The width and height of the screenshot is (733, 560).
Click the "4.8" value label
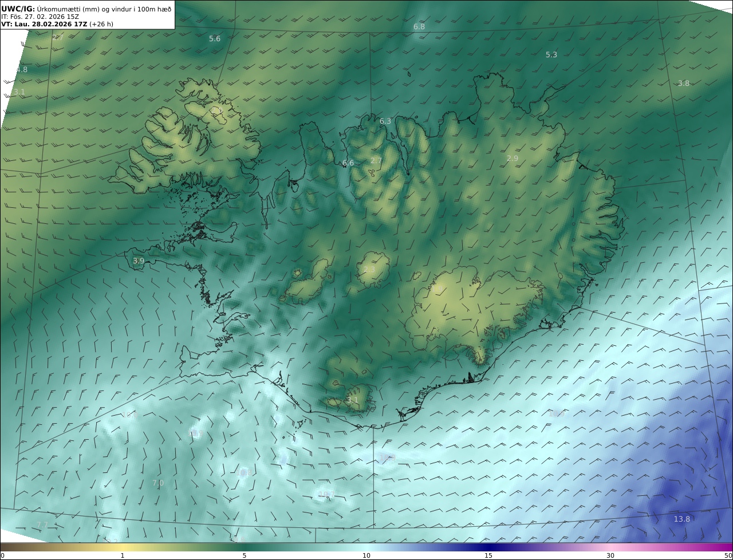[x=22, y=69]
